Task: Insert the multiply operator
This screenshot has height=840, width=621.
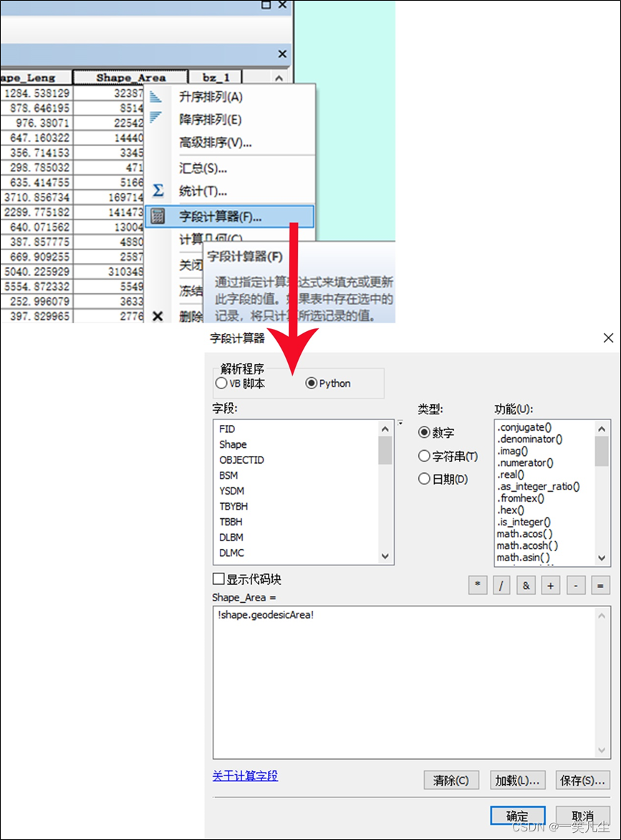Action: pyautogui.click(x=478, y=586)
